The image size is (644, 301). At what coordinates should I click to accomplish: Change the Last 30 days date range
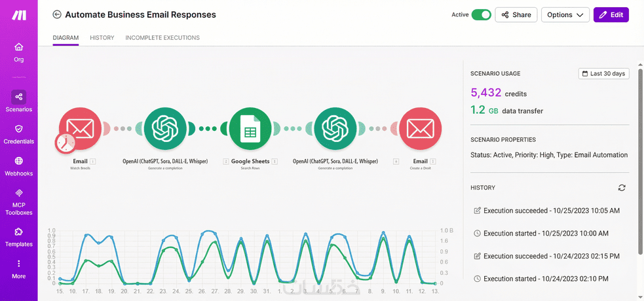(604, 74)
